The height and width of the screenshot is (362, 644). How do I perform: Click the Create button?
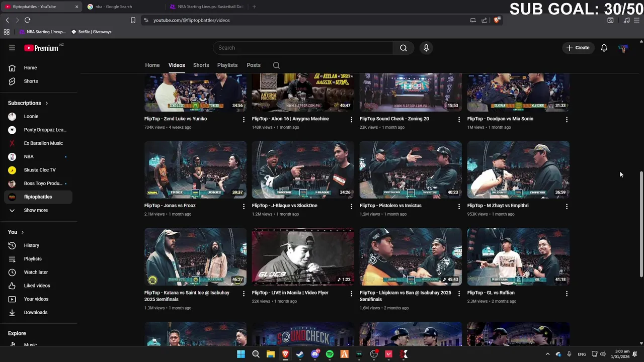pyautogui.click(x=578, y=48)
